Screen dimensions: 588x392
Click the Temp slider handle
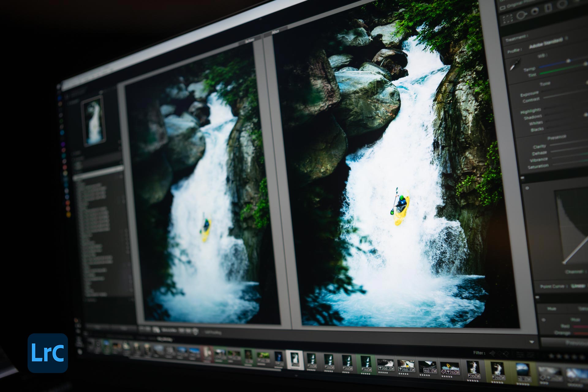[x=568, y=61]
